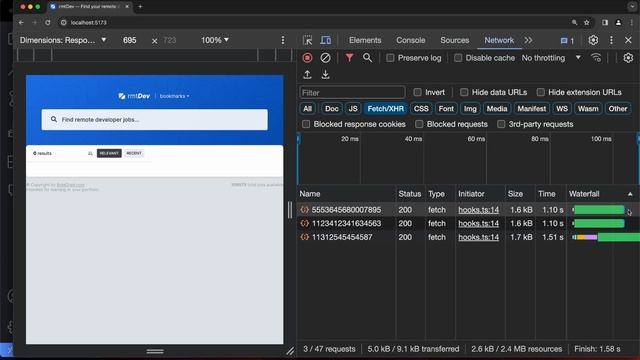Open device toolbar more options
Screen dimensions: 640x360
[283, 40]
